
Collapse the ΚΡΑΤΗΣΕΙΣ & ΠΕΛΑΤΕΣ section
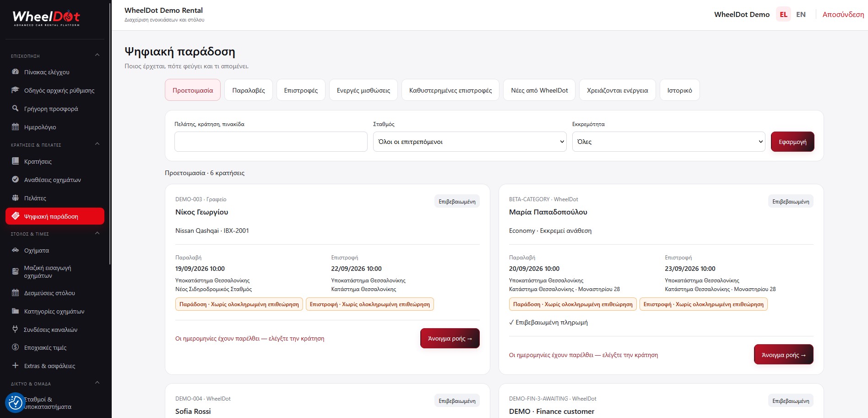coord(97,144)
